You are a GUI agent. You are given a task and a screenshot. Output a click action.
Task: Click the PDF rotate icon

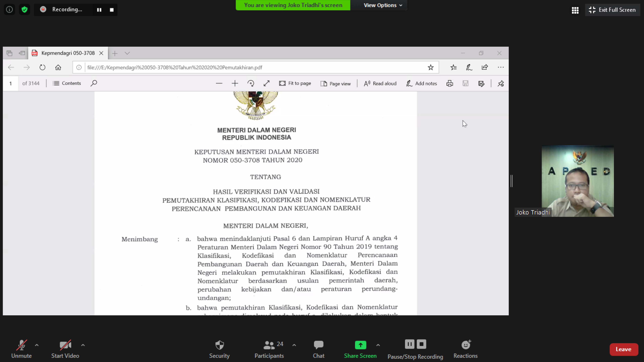[251, 83]
